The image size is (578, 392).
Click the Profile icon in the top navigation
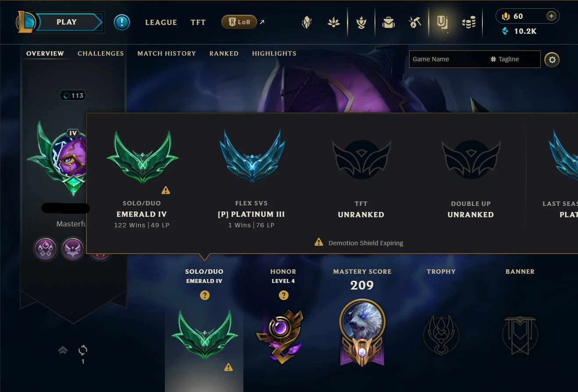coord(442,22)
